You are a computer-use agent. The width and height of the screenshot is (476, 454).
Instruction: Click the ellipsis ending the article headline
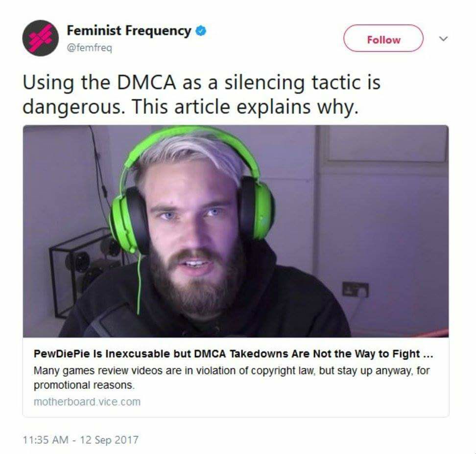pyautogui.click(x=428, y=355)
